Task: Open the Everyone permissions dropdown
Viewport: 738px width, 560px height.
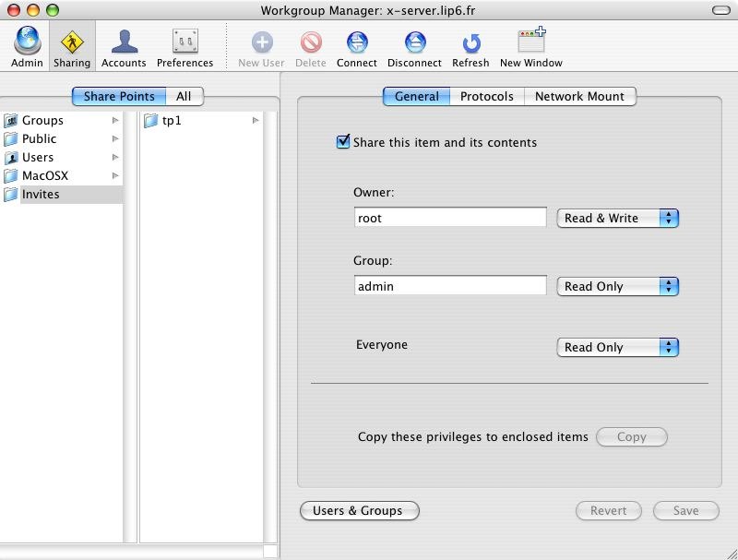Action: [617, 347]
